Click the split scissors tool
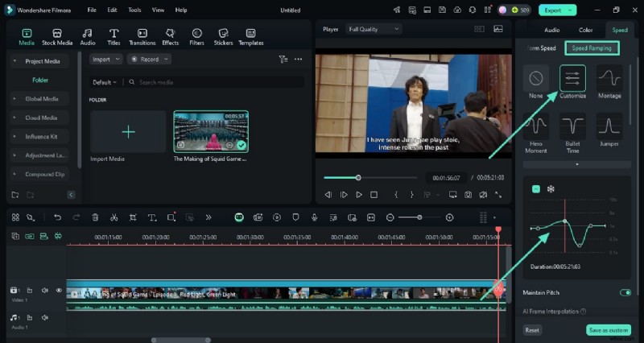Screen dimensions: 644x343 pos(114,217)
